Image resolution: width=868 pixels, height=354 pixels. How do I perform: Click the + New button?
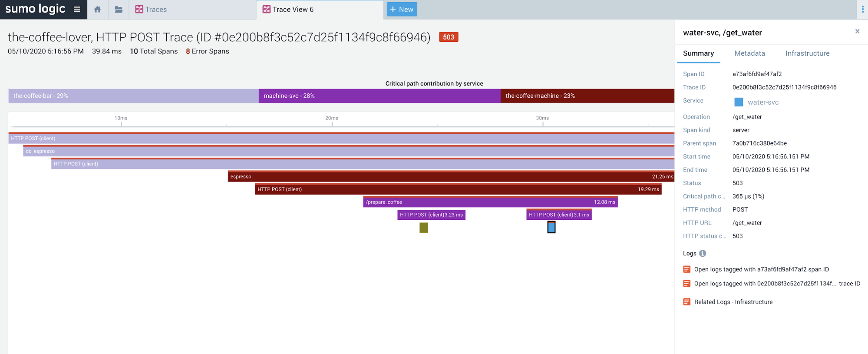[x=402, y=10]
